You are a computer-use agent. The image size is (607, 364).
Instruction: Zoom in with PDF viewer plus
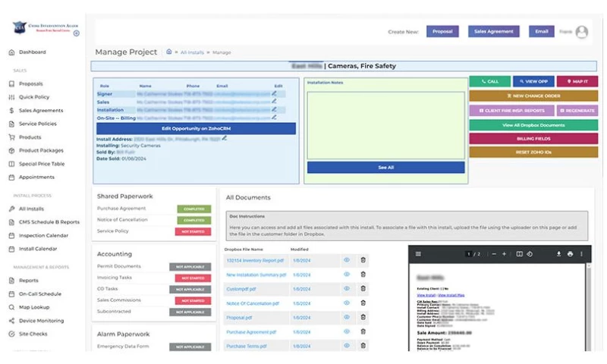504,254
